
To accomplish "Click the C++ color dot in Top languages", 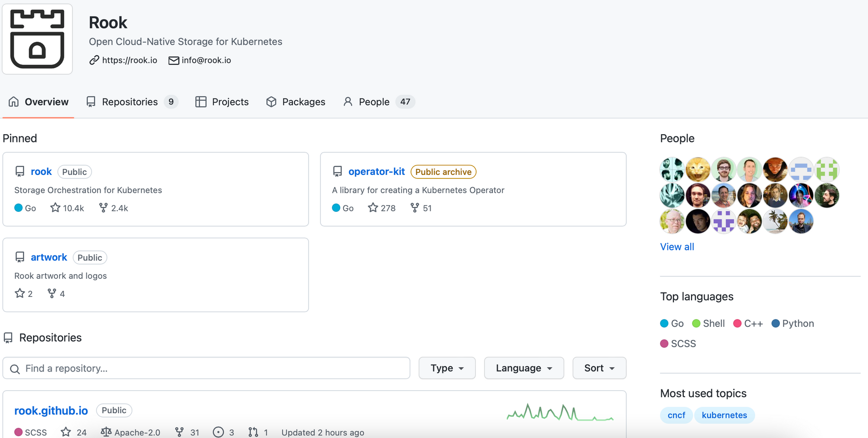I will pos(737,323).
